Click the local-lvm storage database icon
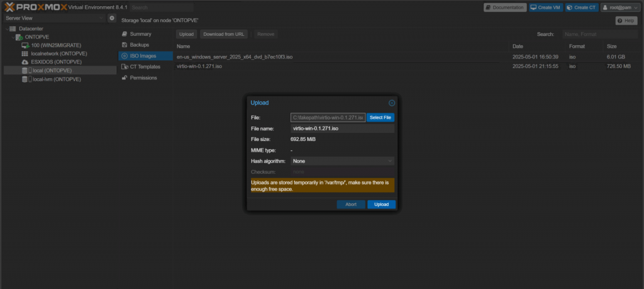644x289 pixels. (x=25, y=79)
